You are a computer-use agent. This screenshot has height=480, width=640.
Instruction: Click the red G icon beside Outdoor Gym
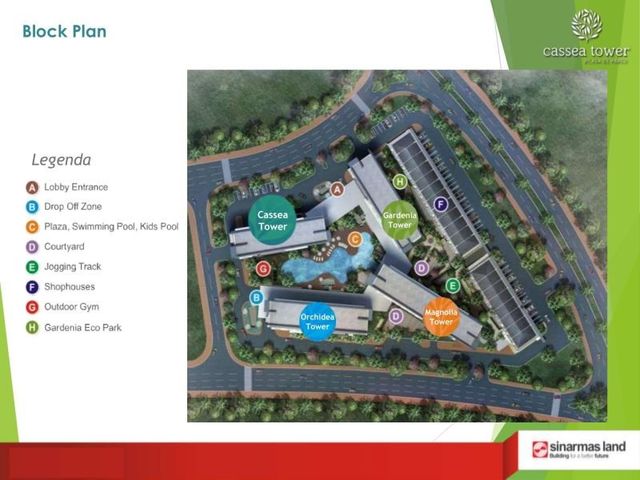[x=32, y=307]
